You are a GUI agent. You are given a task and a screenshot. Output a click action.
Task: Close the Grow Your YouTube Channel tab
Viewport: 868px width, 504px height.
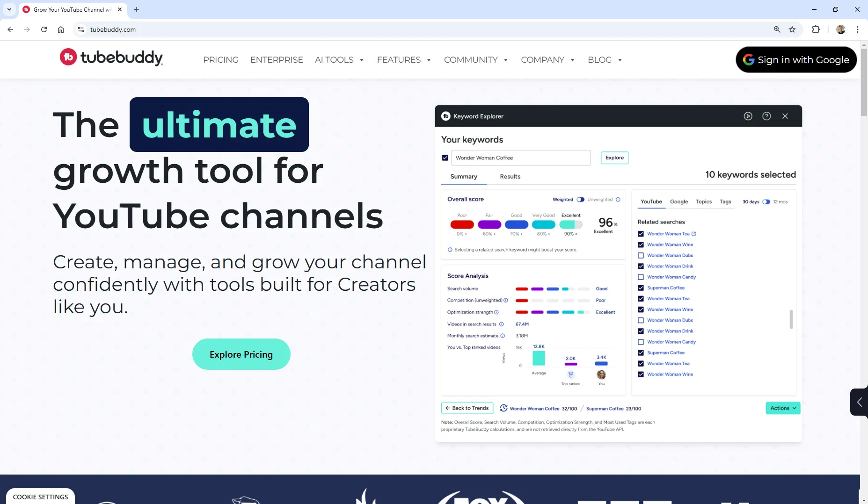(120, 9)
